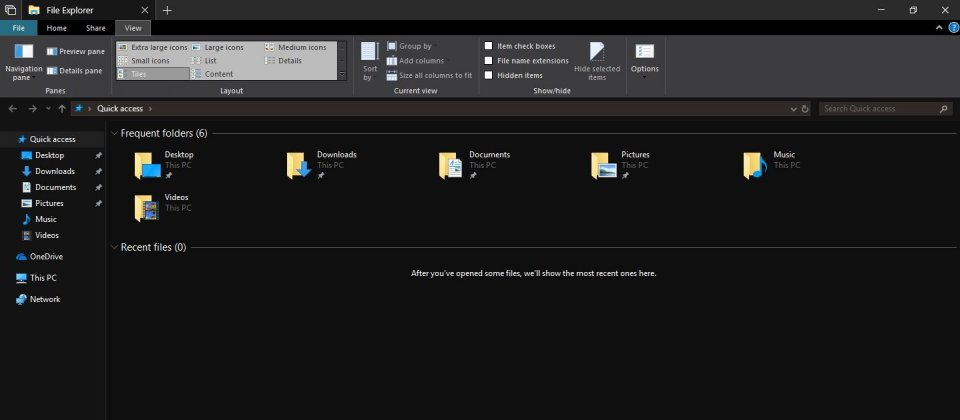The height and width of the screenshot is (420, 960).
Task: Switch layout to Medium icons
Action: 296,47
